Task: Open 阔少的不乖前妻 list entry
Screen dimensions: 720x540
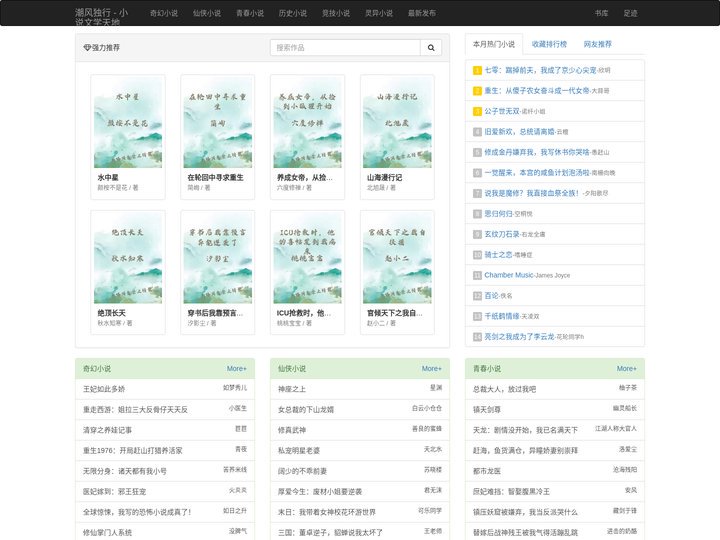Action: point(302,471)
